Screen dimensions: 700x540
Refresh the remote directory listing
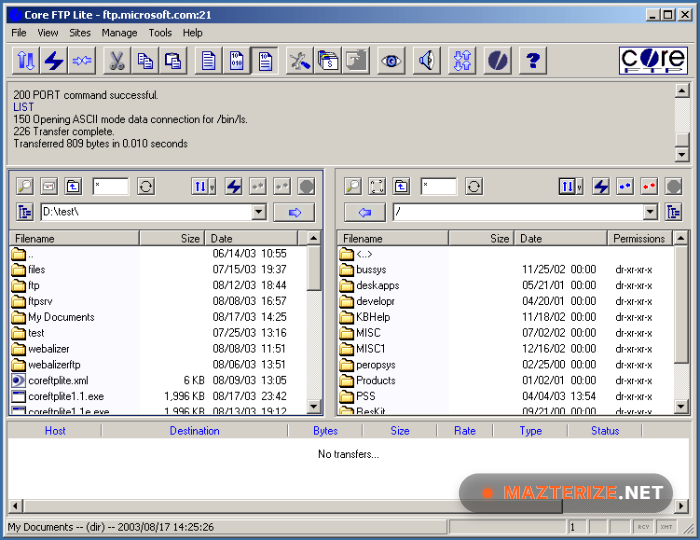pos(474,186)
